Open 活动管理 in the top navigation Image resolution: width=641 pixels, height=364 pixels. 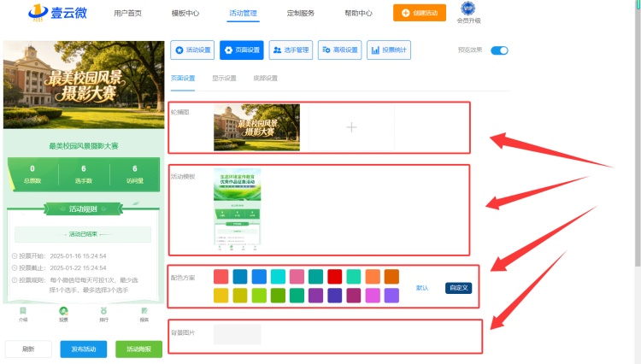[x=243, y=13]
